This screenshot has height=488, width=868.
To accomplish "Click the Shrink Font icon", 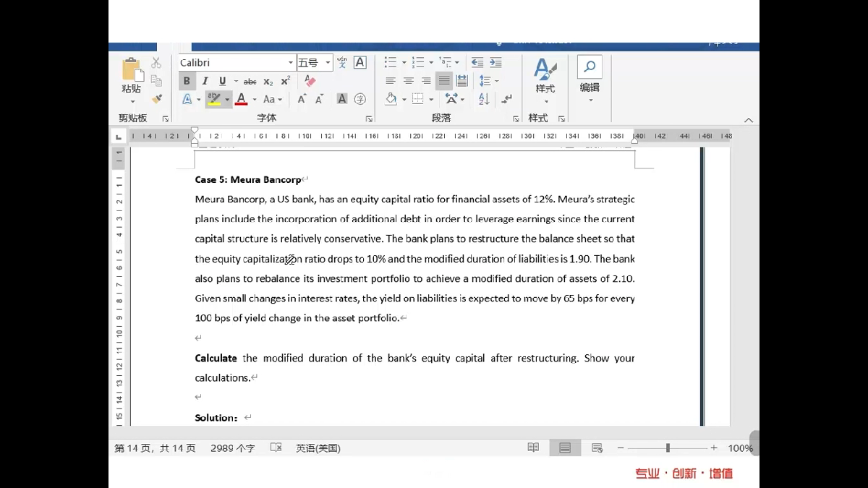I will tap(319, 99).
